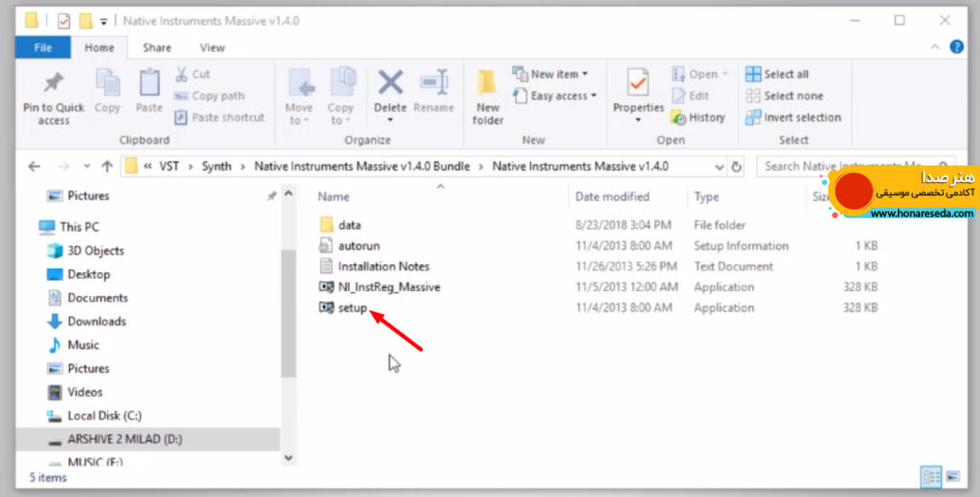The width and height of the screenshot is (980, 497).
Task: Click the Paste clipboard icon
Action: point(149,82)
